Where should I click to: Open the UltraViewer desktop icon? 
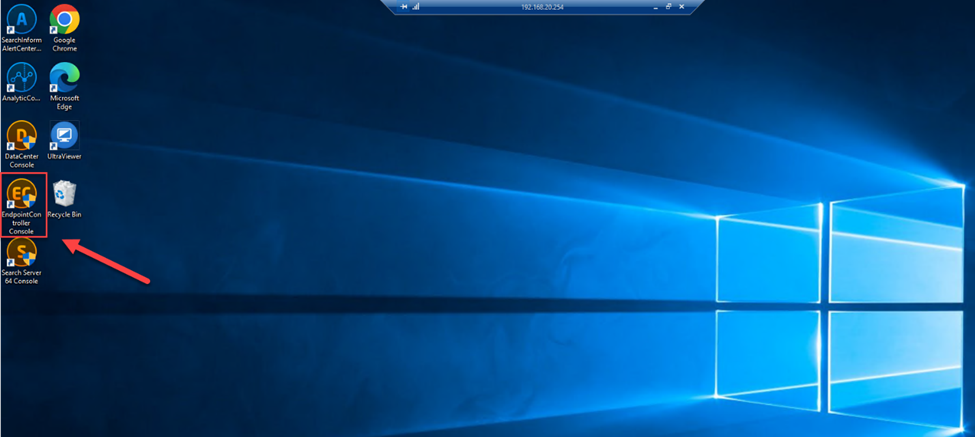click(x=64, y=135)
